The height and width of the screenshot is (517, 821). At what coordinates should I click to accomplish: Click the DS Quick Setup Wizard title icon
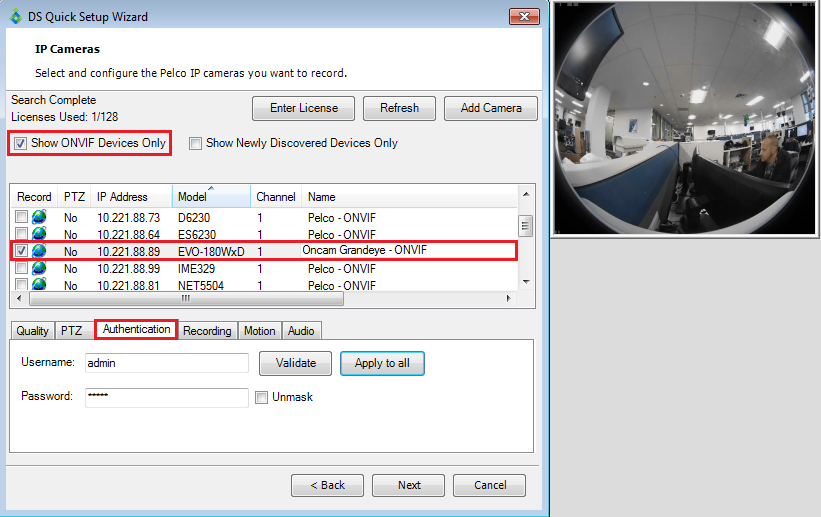(x=16, y=15)
